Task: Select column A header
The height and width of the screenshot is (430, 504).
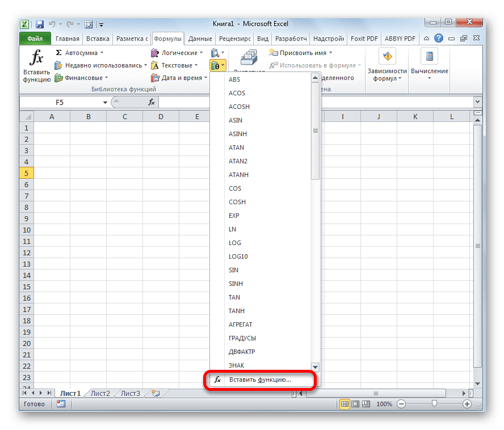Action: coord(52,117)
